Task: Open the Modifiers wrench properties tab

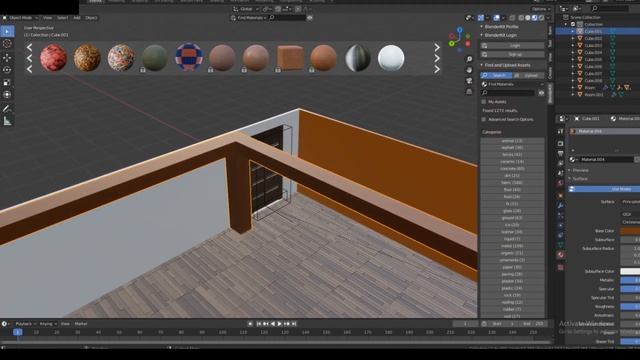Action: 560,205
